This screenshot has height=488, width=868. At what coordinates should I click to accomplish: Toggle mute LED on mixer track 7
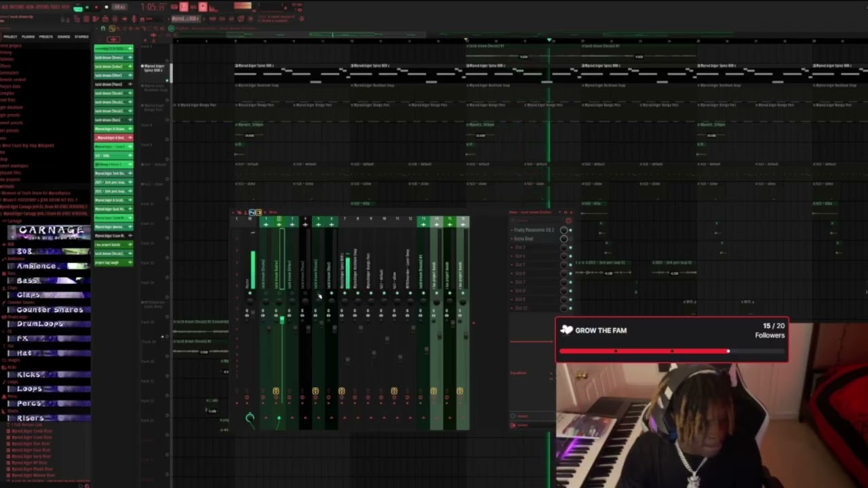344,293
